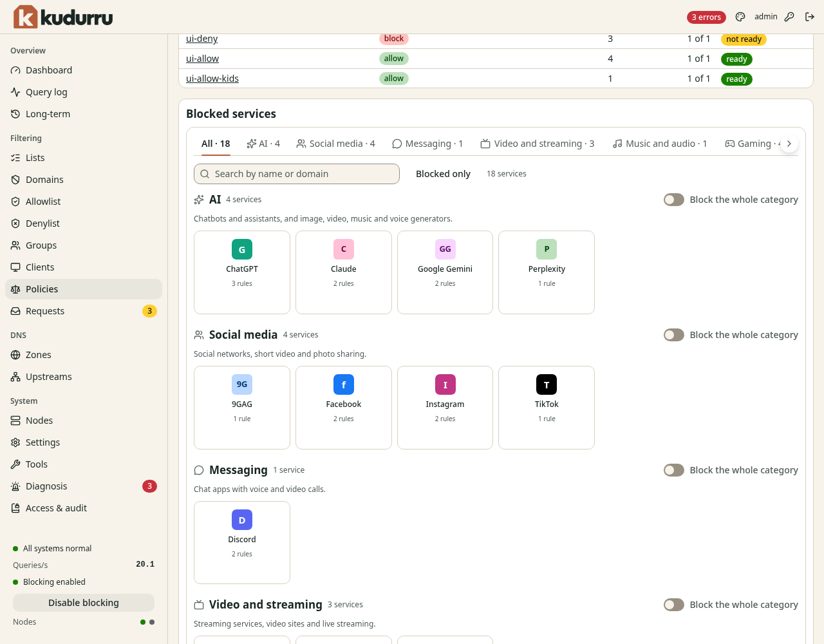Open the ui-allow-kids policy link

(x=212, y=79)
